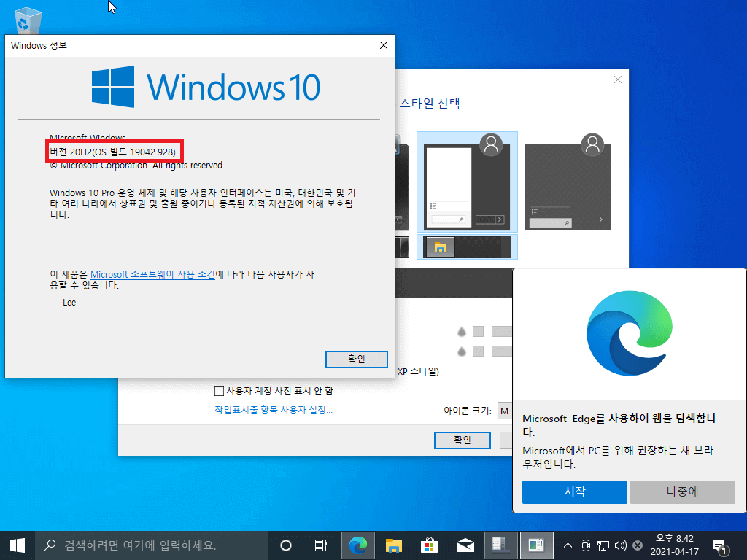The width and height of the screenshot is (747, 560).
Task: Open the Recycle Bin desktop icon
Action: point(28,20)
